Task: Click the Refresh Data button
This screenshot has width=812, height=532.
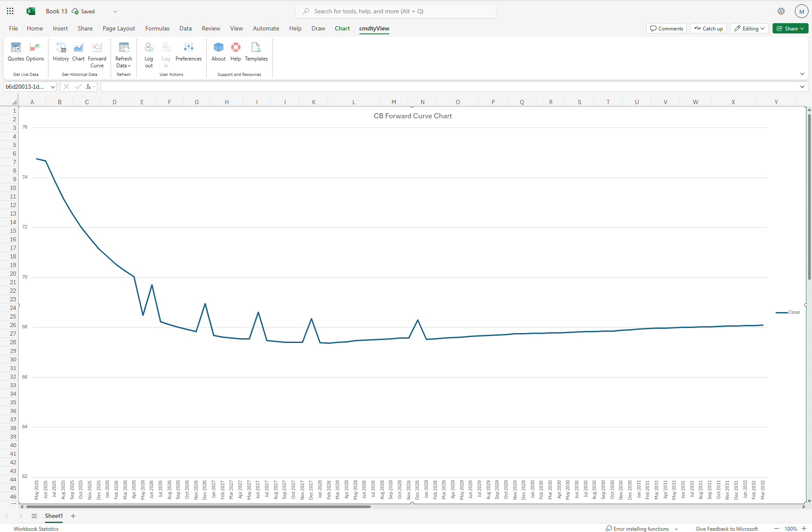Action: (x=123, y=55)
